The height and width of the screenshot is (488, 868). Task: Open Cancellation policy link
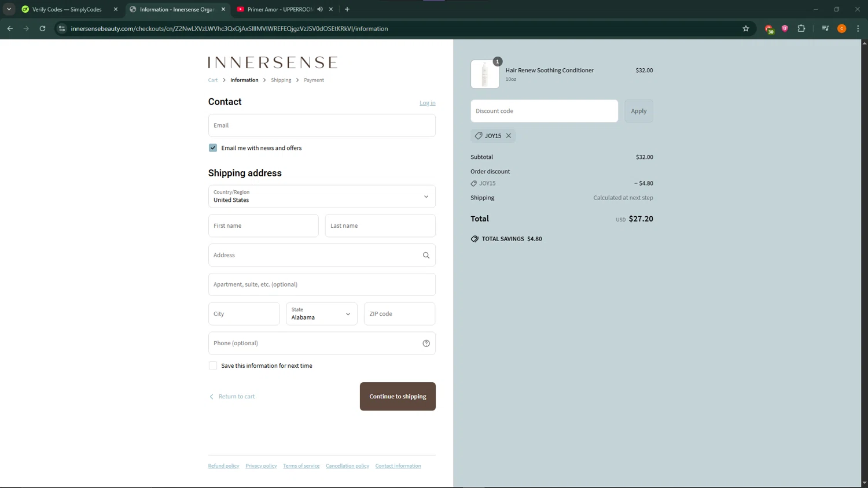tap(347, 466)
